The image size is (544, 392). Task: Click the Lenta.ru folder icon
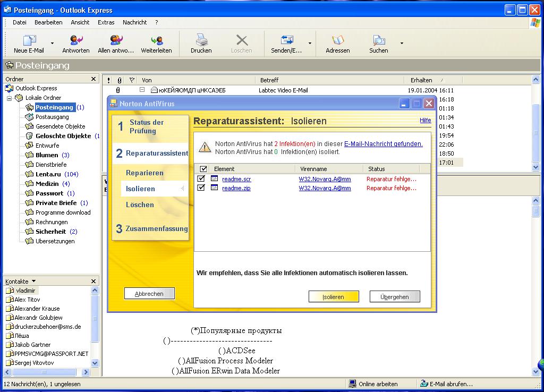(30, 174)
